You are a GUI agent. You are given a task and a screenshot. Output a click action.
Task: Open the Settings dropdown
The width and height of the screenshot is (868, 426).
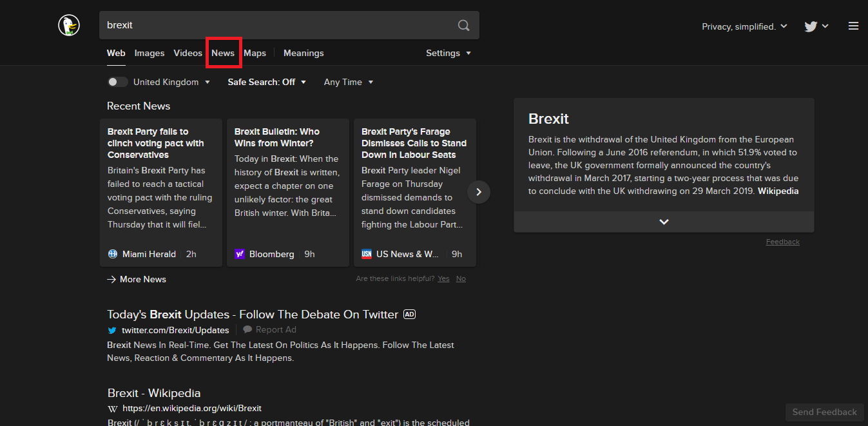(448, 53)
